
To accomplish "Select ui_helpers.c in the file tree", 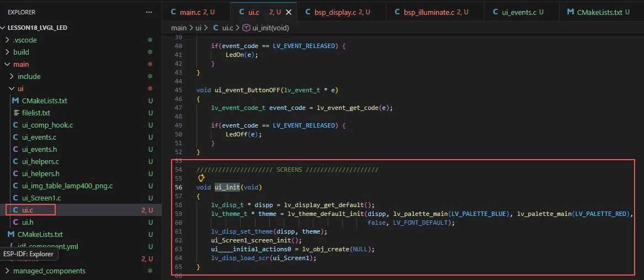I will pos(40,161).
